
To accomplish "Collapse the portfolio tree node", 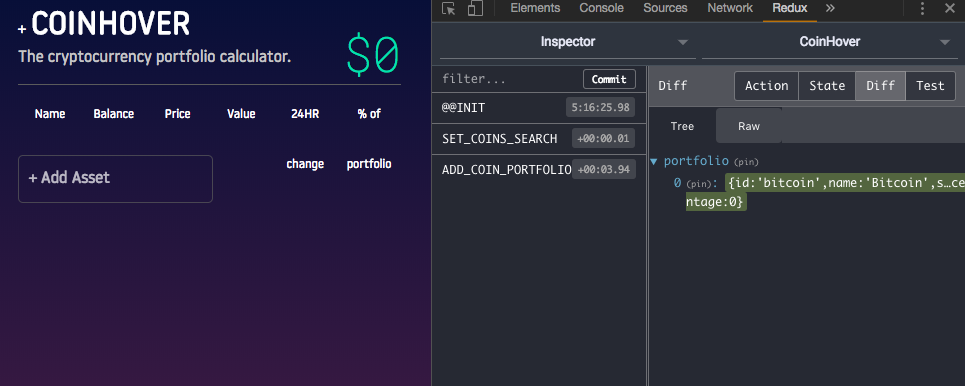I will point(654,161).
